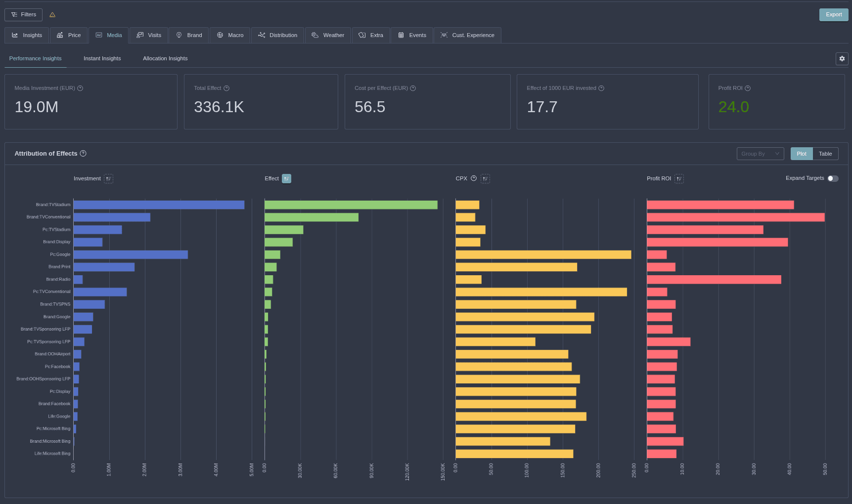Click help icon next to CPX label
This screenshot has width=852, height=504.
474,179
